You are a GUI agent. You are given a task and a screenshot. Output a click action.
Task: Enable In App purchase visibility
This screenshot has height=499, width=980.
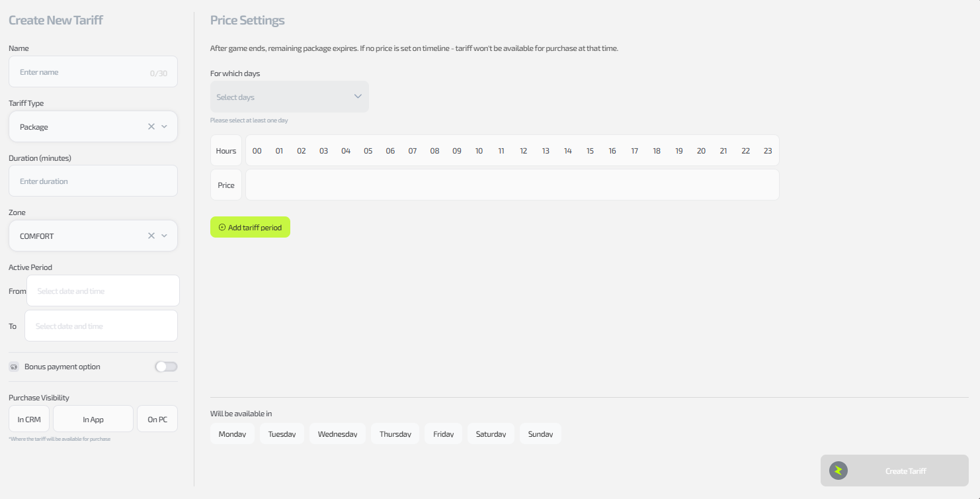coord(93,419)
